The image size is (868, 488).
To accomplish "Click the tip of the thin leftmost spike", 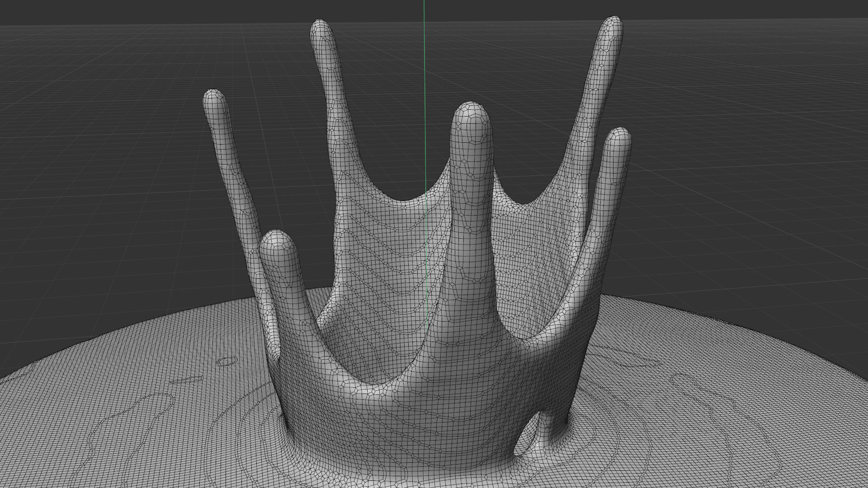I will (x=214, y=100).
